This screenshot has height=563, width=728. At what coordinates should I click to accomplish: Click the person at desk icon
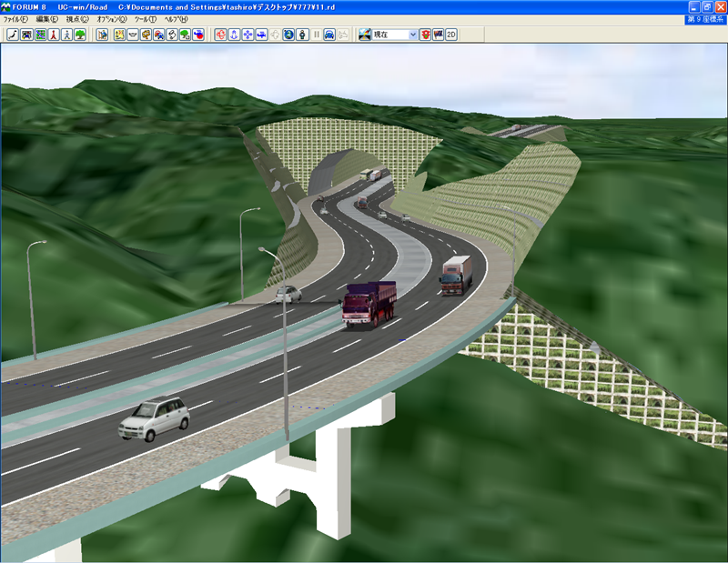point(102,35)
